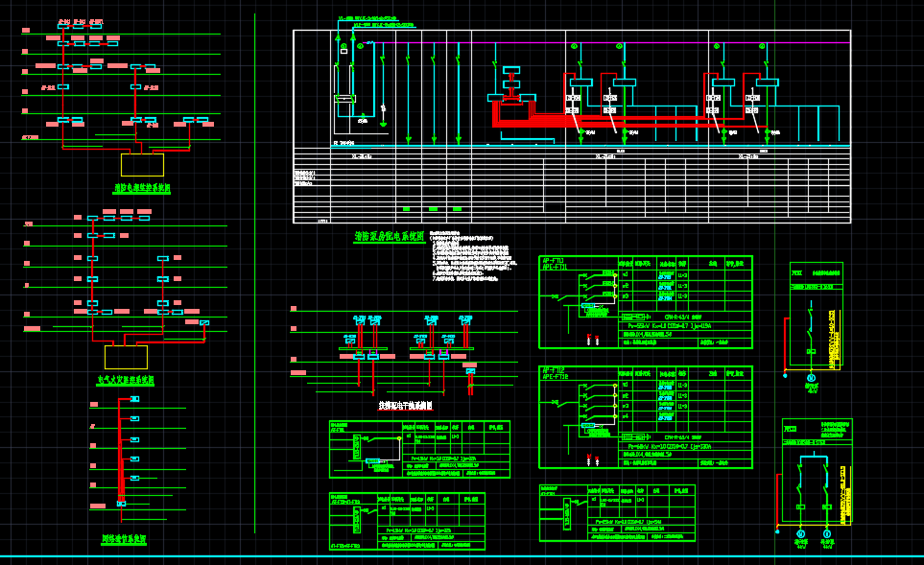Select the 消防电源监控系统图 title text

142,189
